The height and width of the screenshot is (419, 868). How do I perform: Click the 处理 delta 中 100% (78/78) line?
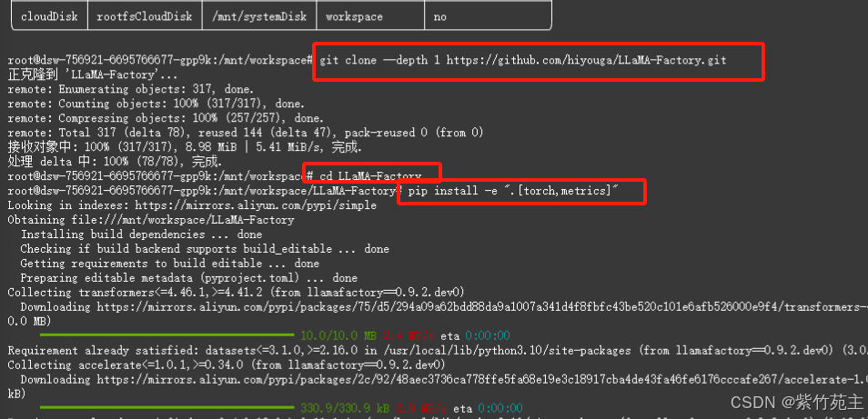pyautogui.click(x=116, y=162)
